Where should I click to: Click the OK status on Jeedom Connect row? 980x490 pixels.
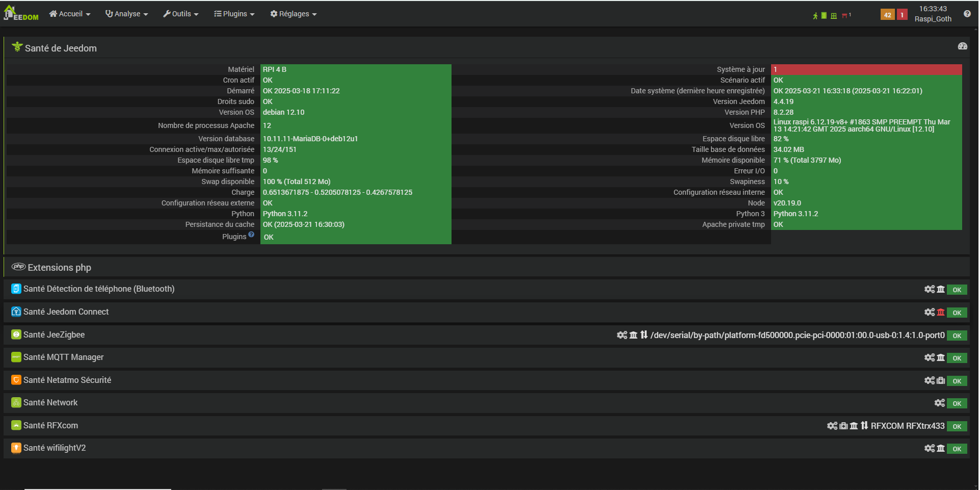pyautogui.click(x=957, y=313)
